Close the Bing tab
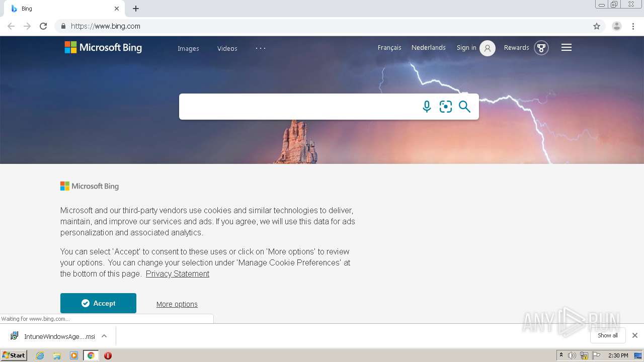 (x=117, y=9)
